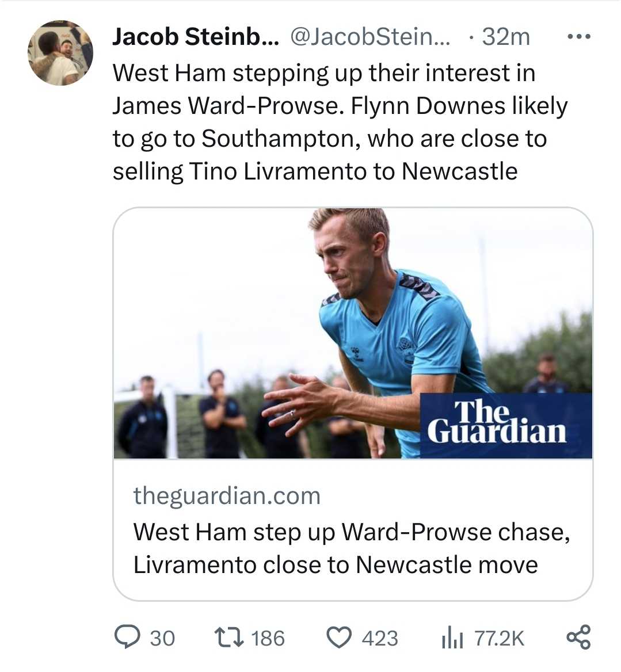
Task: Open the three-dot more options menu
Action: click(x=578, y=37)
